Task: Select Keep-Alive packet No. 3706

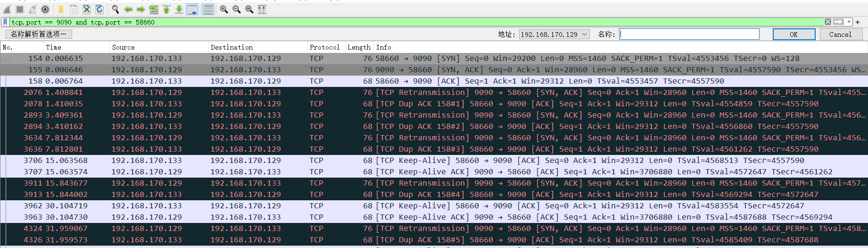Action: point(434,161)
